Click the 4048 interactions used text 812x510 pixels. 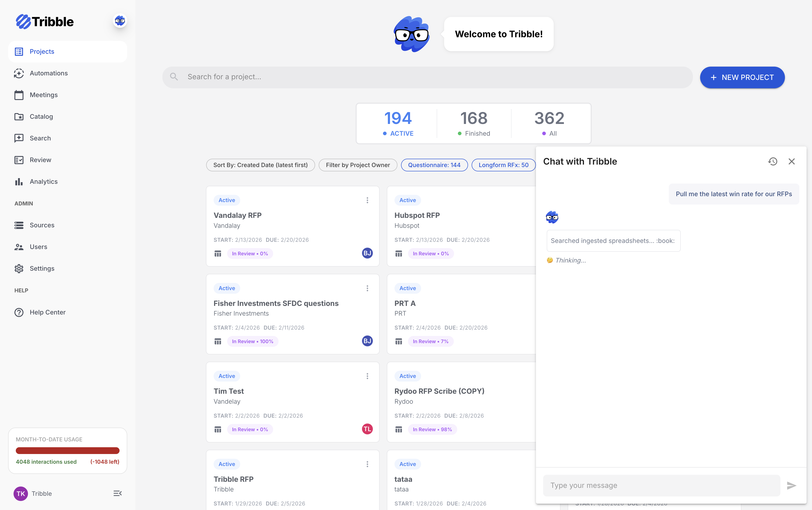46,462
